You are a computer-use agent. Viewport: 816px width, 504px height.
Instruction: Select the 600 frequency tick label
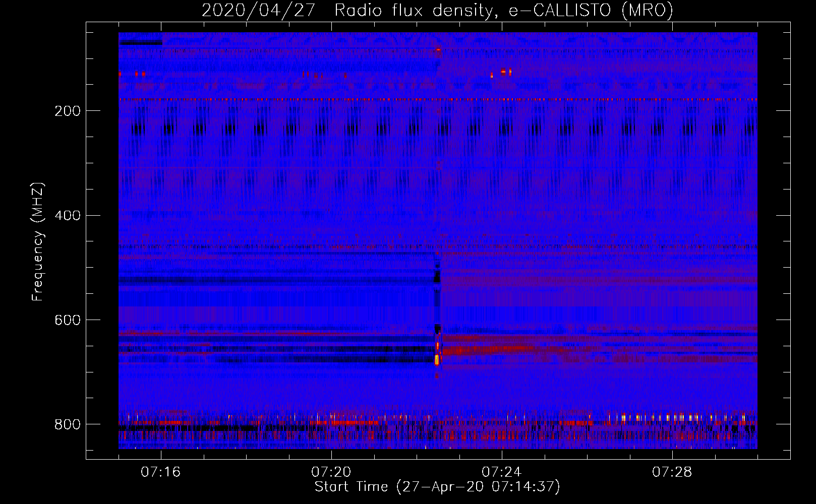68,321
